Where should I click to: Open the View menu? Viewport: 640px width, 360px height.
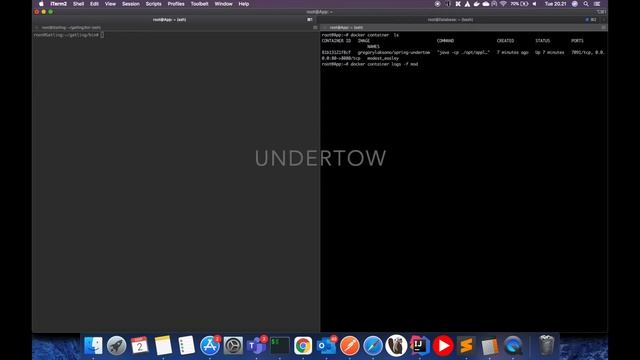tap(110, 4)
